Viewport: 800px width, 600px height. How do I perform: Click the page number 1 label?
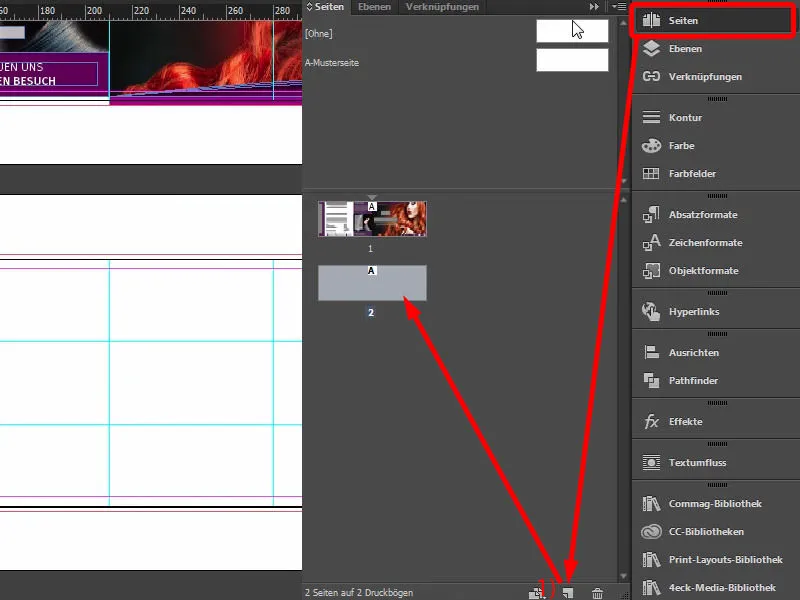tap(370, 248)
